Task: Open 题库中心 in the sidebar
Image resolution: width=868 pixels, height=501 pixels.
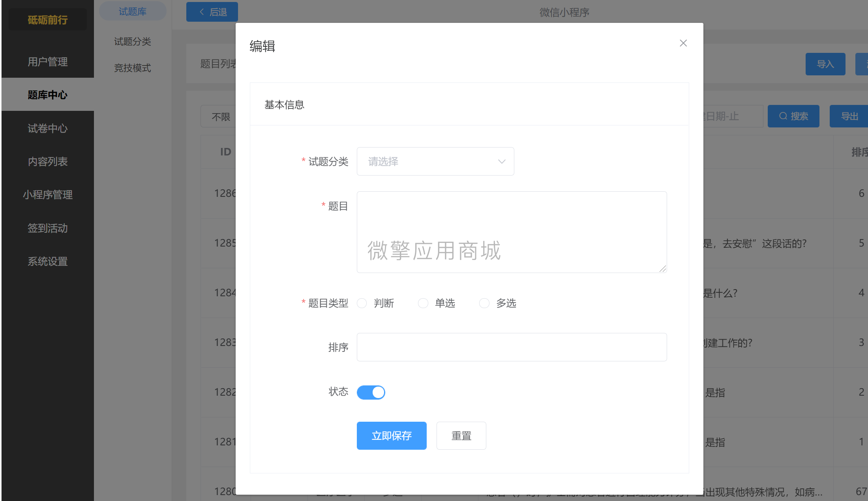Action: point(48,95)
